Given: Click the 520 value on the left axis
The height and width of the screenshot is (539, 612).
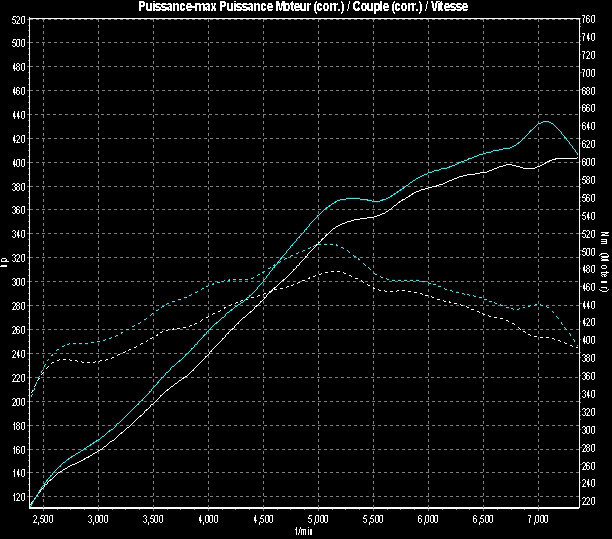Looking at the screenshot, I should point(19,43).
